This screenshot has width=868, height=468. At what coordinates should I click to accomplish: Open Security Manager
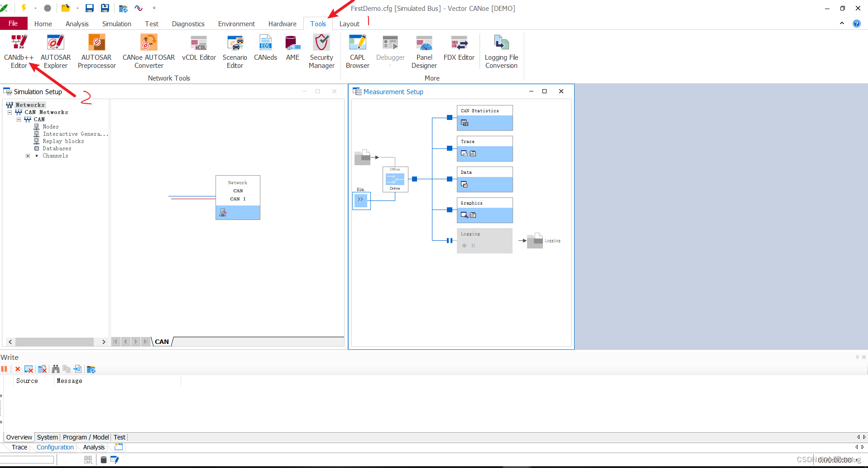pyautogui.click(x=321, y=52)
